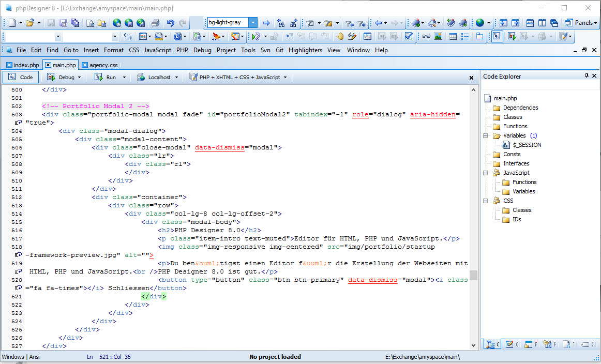Click the tile horizontally window layout icon
601x364 pixels.
coord(530,23)
